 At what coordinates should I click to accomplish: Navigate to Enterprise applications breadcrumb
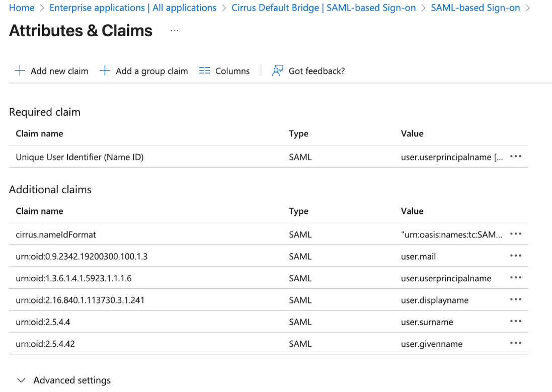click(x=133, y=8)
